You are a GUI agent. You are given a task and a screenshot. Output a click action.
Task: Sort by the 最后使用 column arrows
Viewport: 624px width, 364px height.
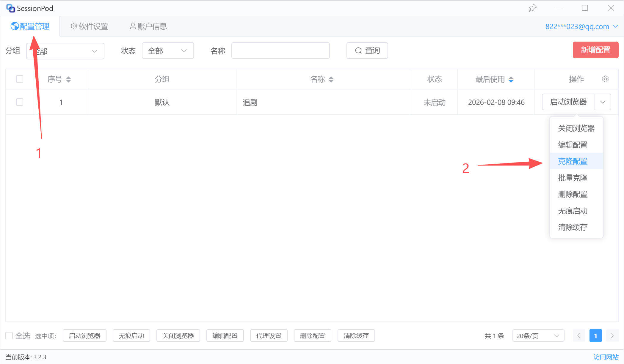pos(511,79)
